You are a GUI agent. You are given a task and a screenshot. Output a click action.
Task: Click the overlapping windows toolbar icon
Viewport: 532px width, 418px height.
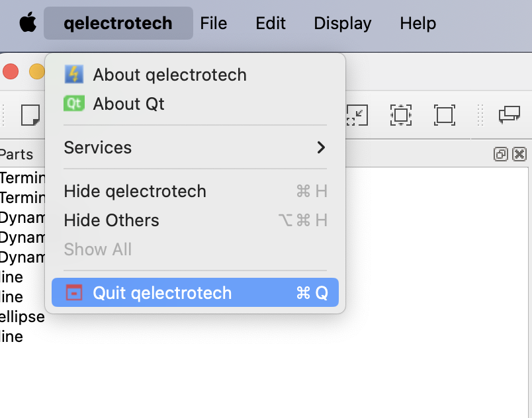click(x=509, y=114)
